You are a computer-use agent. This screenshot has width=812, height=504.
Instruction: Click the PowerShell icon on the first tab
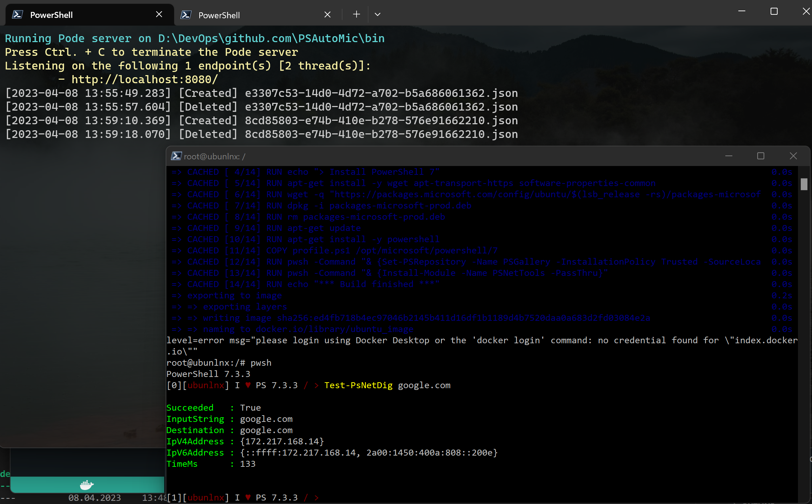click(x=18, y=15)
